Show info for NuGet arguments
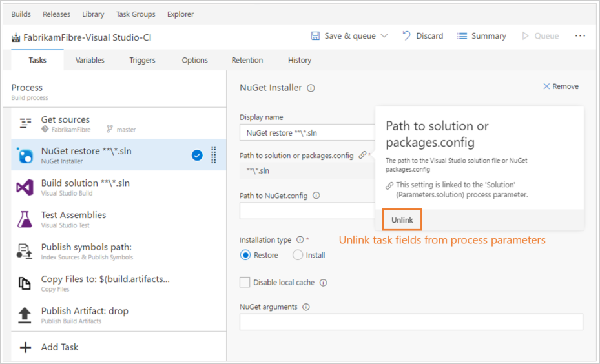This screenshot has height=364, width=600. tap(305, 307)
